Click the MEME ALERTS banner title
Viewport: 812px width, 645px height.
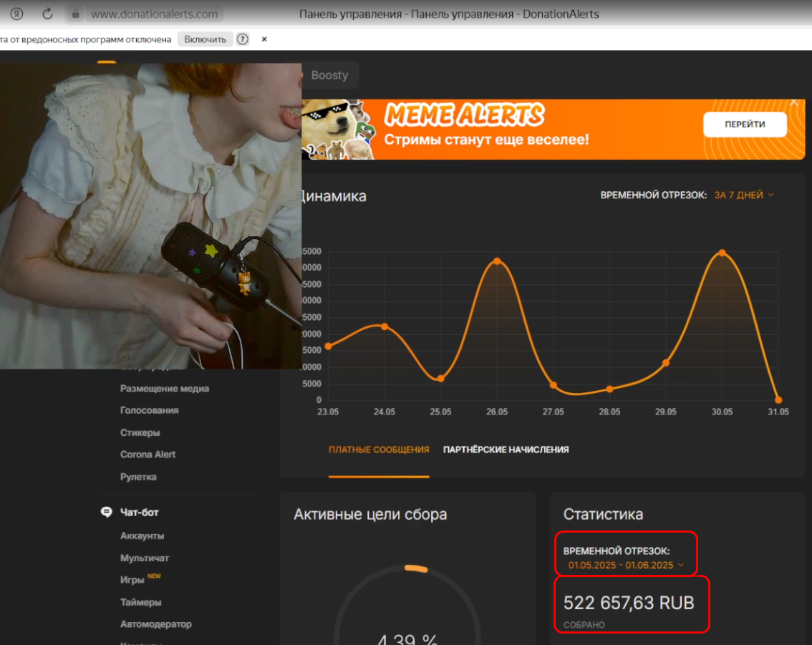pyautogui.click(x=465, y=115)
